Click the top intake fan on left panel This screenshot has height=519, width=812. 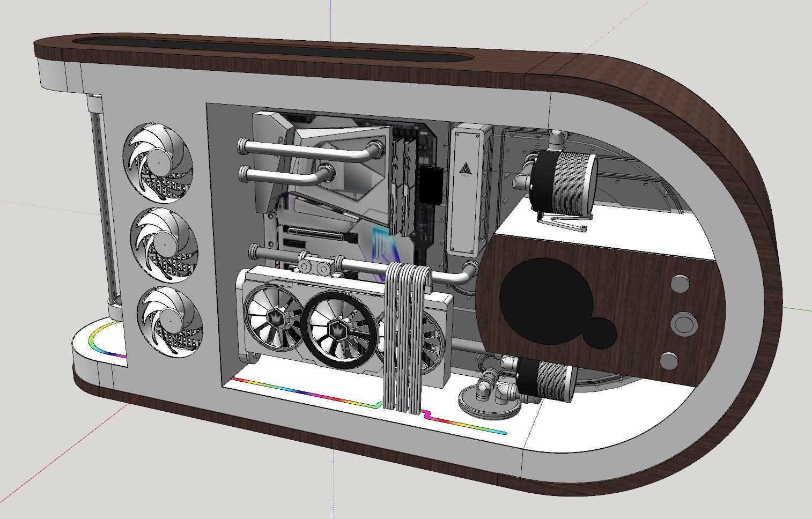click(x=158, y=162)
